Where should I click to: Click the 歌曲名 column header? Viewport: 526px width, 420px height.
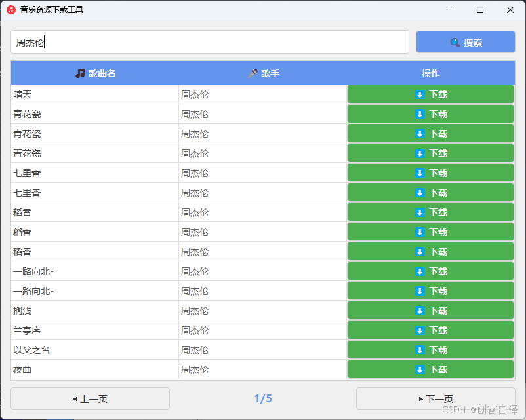[95, 73]
